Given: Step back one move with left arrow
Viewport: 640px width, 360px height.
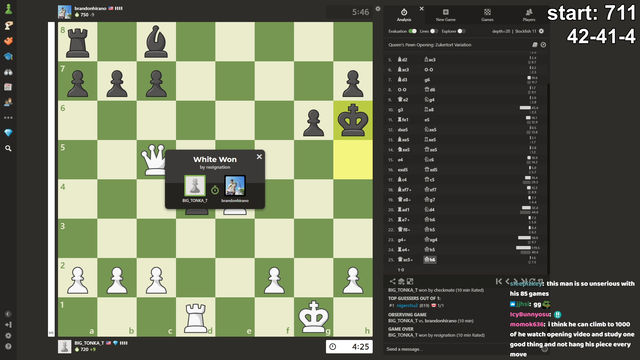Looking at the screenshot, I should click(x=507, y=281).
